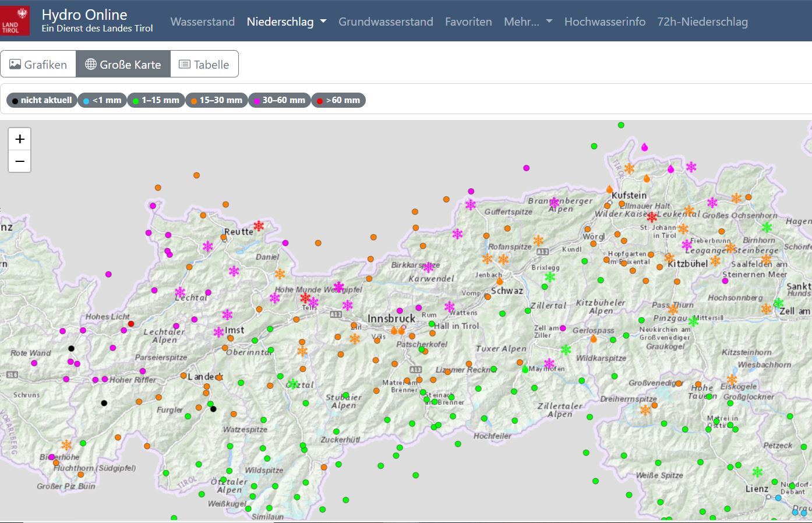Viewport: 812px width, 523px height.
Task: Click the Hydro Online site title
Action: [84, 15]
